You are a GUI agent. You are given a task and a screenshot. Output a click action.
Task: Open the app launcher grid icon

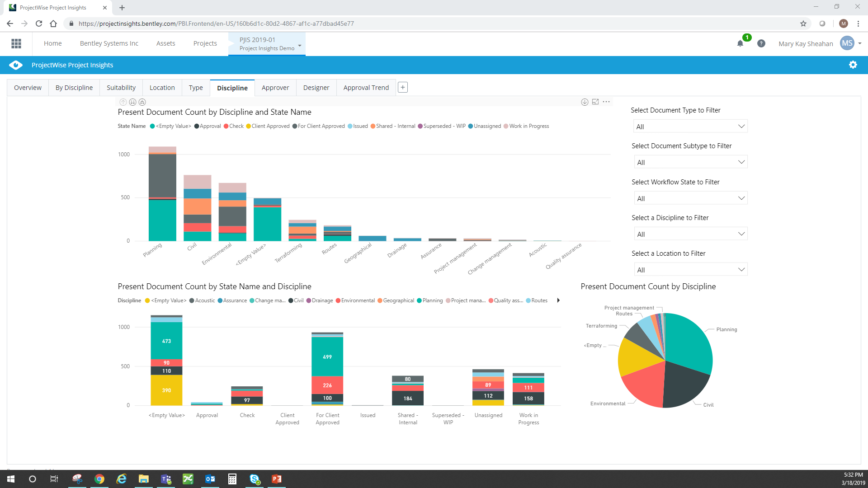[16, 43]
